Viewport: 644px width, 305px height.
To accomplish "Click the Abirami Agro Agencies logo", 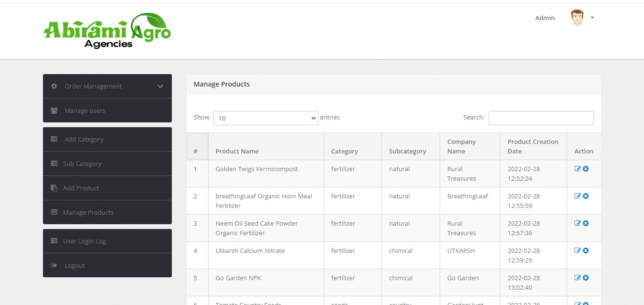I will tap(107, 31).
